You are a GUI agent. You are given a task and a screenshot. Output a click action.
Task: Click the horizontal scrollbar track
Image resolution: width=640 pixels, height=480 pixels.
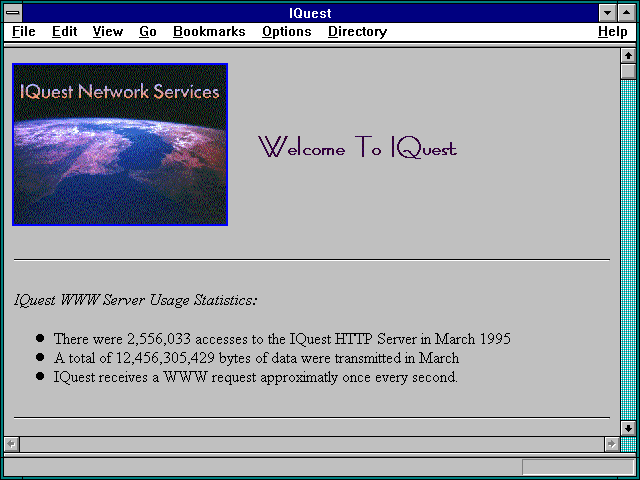pos(312,444)
